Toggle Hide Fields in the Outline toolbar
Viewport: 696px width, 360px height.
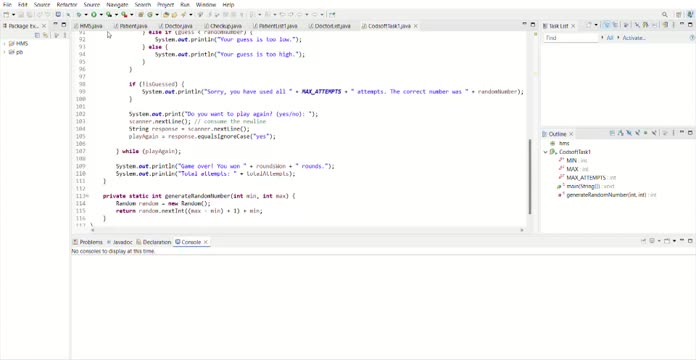pos(629,133)
